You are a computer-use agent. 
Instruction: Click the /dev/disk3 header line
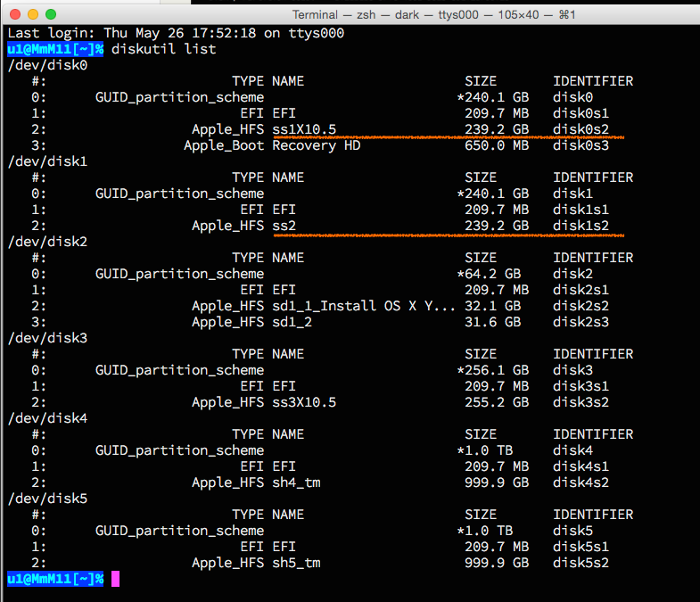click(48, 338)
